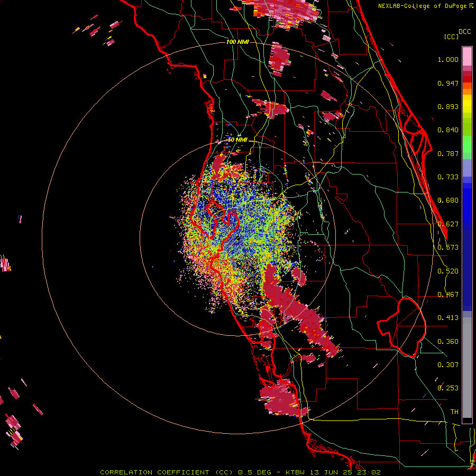
Task: Click the TH threshold label on the scale
Action: point(454,412)
